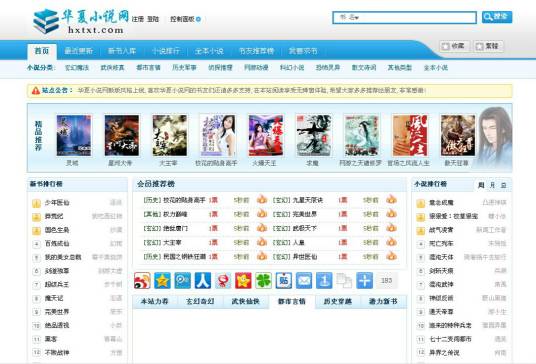Click thumbs-up icon for 权力巅峰 row
This screenshot has width=536, height=364.
[262, 214]
